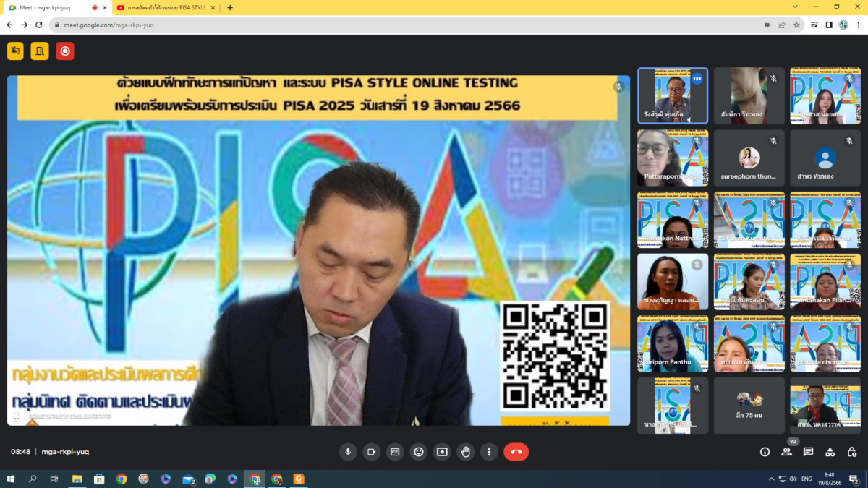Click the red record extension icon

65,51
